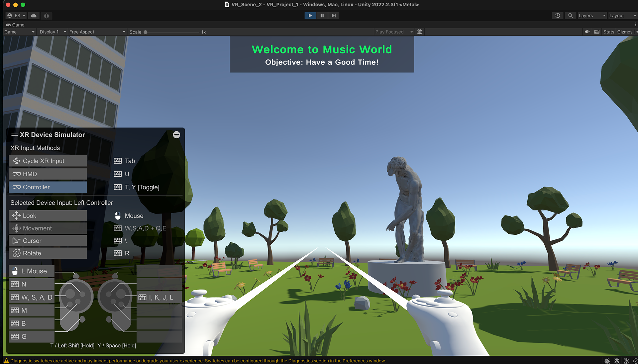638x364 pixels.
Task: Open the Game view mode dropdown
Action: (19, 32)
